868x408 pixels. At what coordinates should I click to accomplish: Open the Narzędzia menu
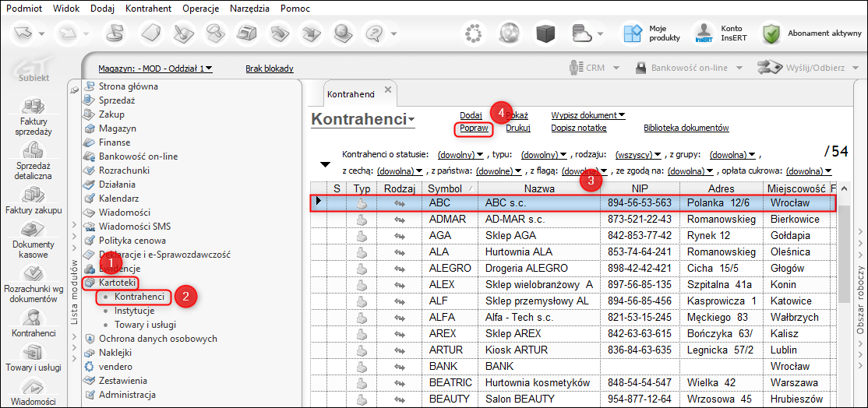(x=250, y=9)
